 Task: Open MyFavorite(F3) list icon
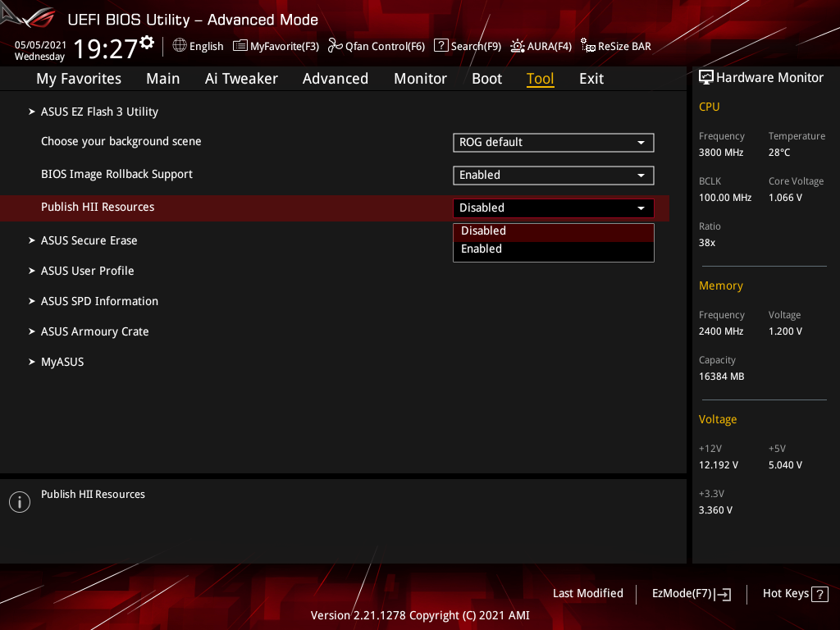(240, 46)
